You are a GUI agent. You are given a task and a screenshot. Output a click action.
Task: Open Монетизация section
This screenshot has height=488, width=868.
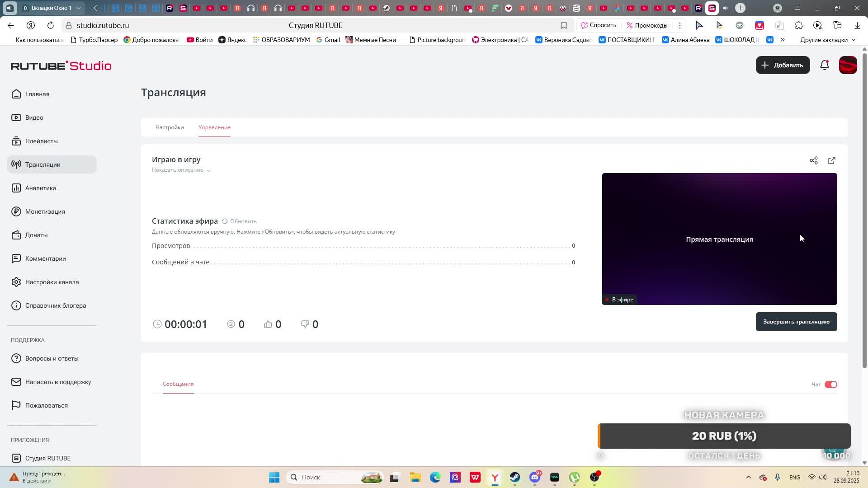point(45,211)
